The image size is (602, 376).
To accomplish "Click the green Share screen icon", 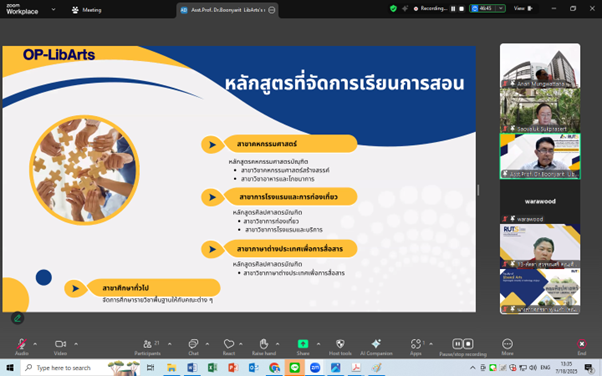I will (x=303, y=344).
